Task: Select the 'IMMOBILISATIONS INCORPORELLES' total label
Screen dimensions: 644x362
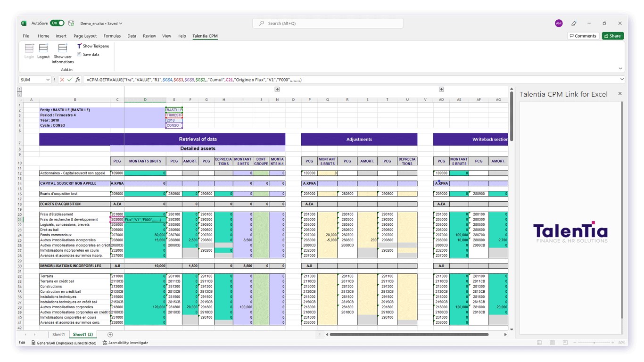Action: tap(74, 266)
